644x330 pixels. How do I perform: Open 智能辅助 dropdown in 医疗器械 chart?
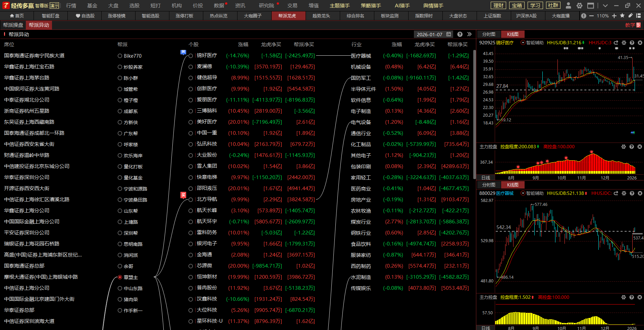click(523, 193)
